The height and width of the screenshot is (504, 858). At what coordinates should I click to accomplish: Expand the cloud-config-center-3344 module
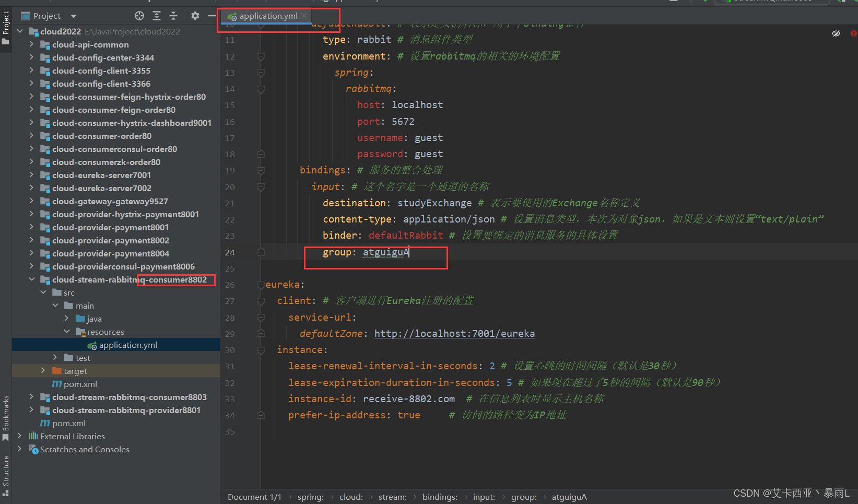tap(31, 57)
